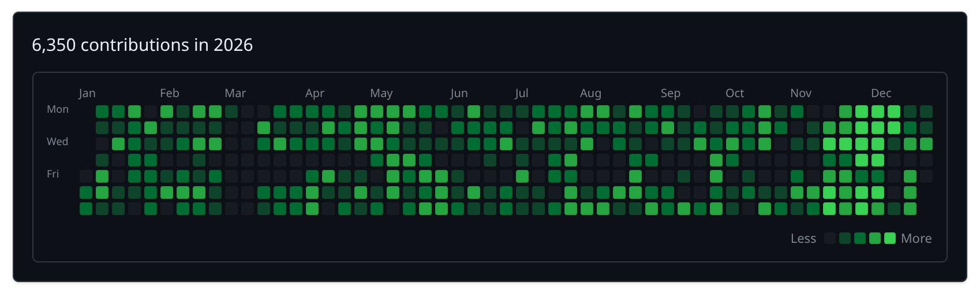Click the last Monday cell in December
The image size is (980, 296).
pyautogui.click(x=926, y=112)
